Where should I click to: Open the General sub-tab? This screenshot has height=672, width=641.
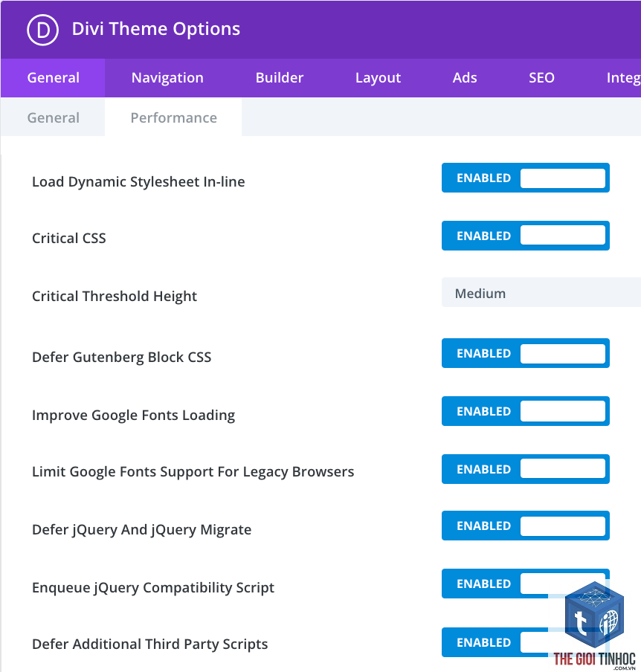pyautogui.click(x=53, y=117)
